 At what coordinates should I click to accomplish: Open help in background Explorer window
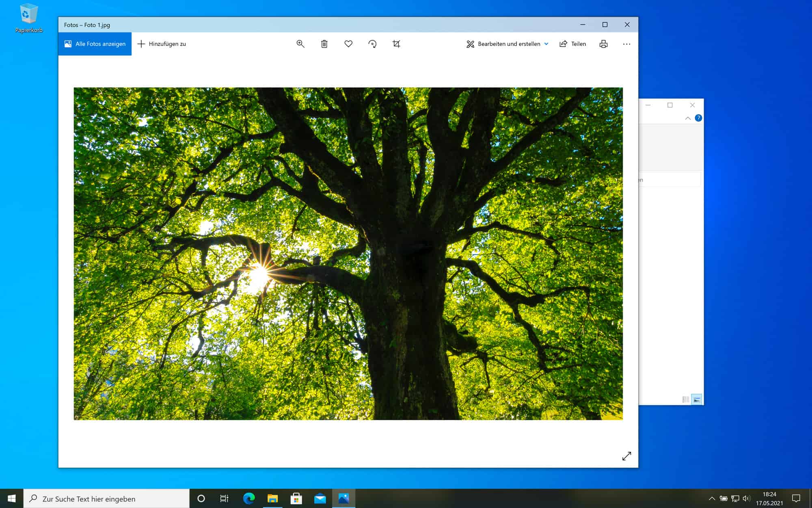click(698, 118)
